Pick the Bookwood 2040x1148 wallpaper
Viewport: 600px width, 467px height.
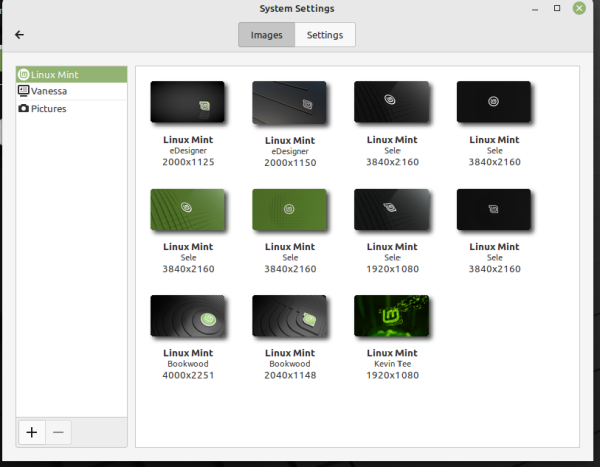[290, 316]
